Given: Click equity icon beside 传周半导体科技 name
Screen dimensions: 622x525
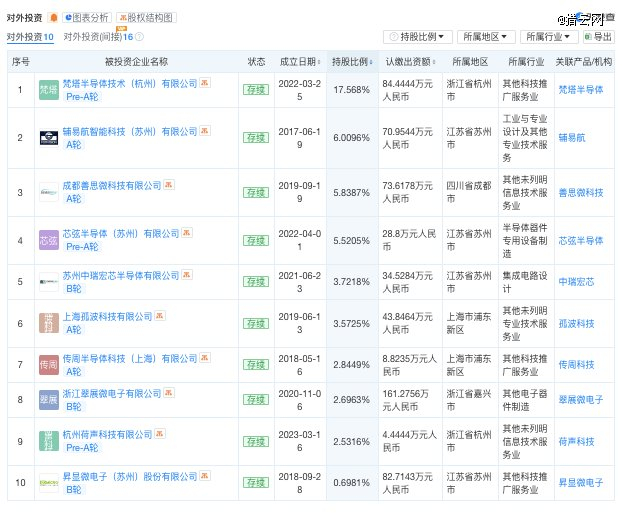Looking at the screenshot, I should (205, 358).
